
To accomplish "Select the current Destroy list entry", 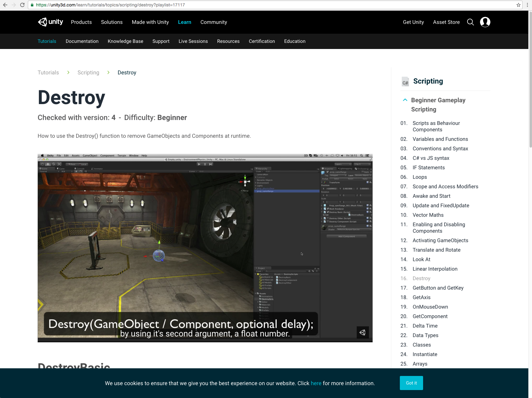I will coord(421,278).
